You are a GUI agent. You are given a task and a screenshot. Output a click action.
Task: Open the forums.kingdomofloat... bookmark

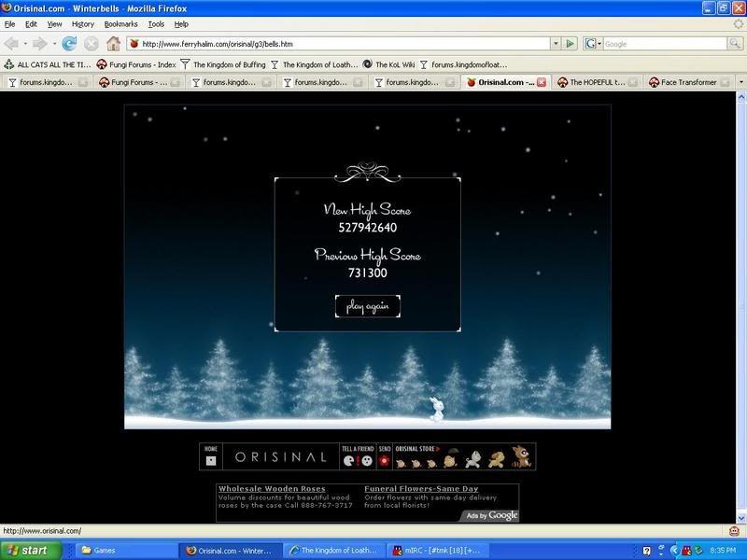(463, 64)
